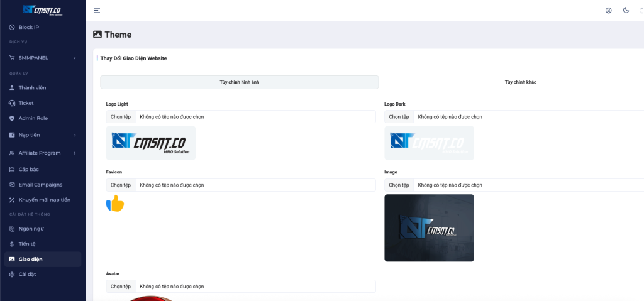Click the Logo Dark field label
This screenshot has height=301, width=644.
[x=395, y=104]
